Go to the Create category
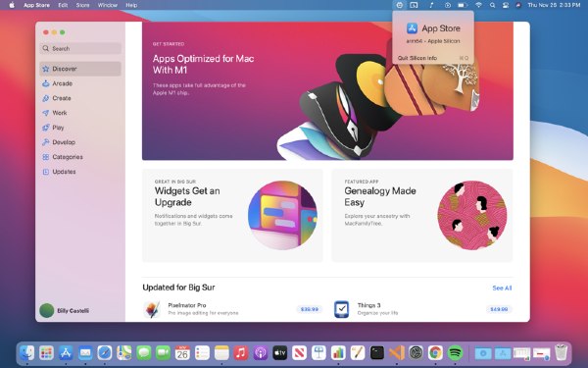 (80, 98)
